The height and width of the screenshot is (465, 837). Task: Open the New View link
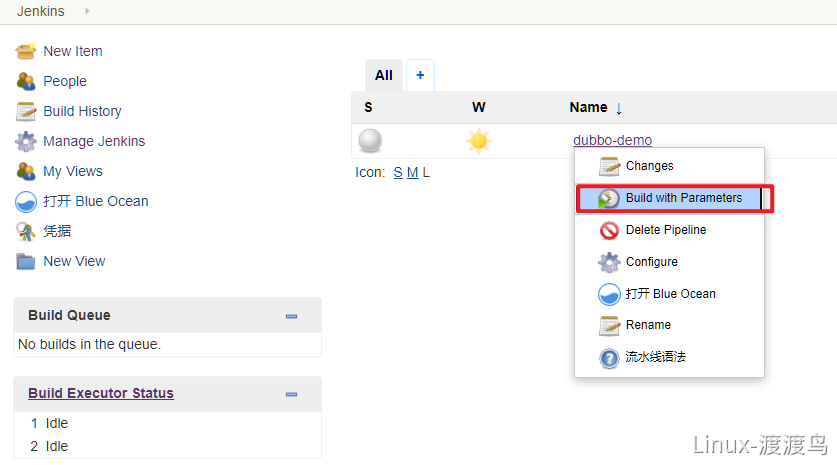point(74,261)
